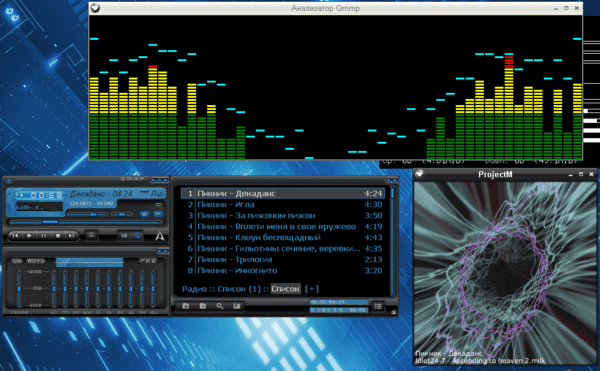The image size is (600, 371).
Task: Open file with the eject icon
Action: [91, 235]
